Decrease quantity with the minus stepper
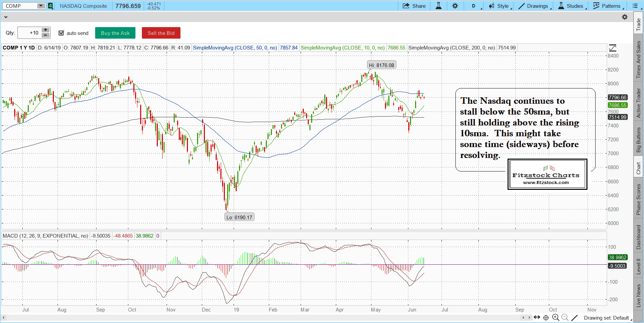The width and height of the screenshot is (644, 323). pos(45,35)
